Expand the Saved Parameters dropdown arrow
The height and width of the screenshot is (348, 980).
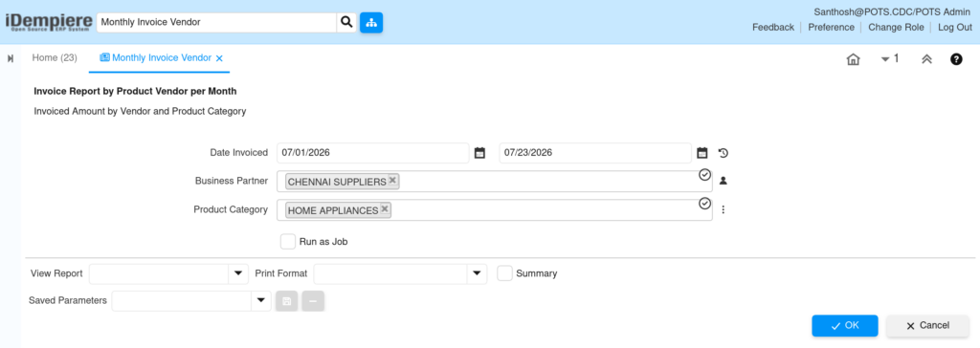[261, 300]
